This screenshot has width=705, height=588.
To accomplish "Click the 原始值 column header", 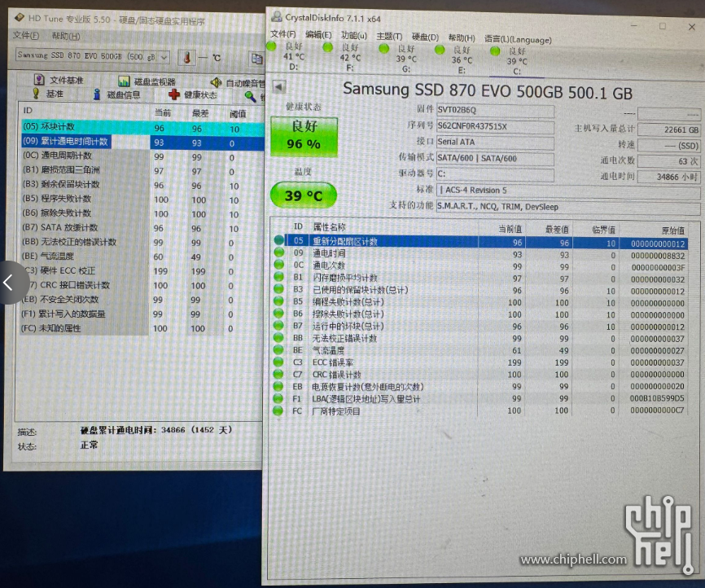I will point(673,230).
